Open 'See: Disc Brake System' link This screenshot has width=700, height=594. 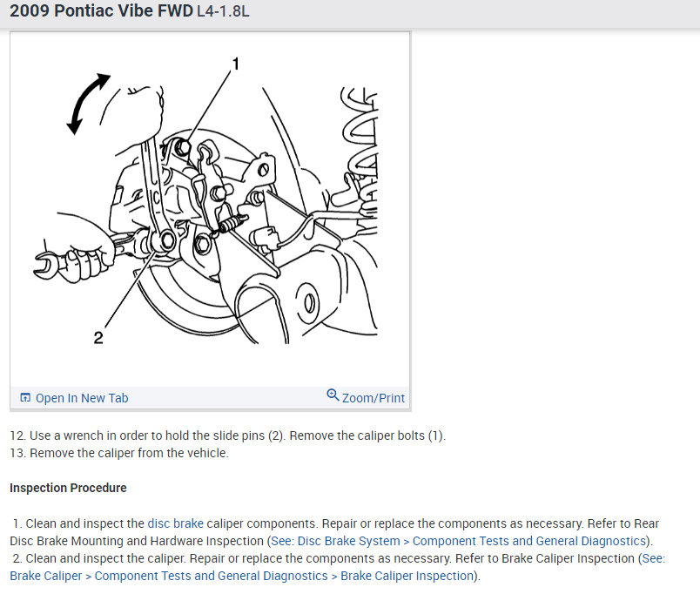pyautogui.click(x=335, y=541)
